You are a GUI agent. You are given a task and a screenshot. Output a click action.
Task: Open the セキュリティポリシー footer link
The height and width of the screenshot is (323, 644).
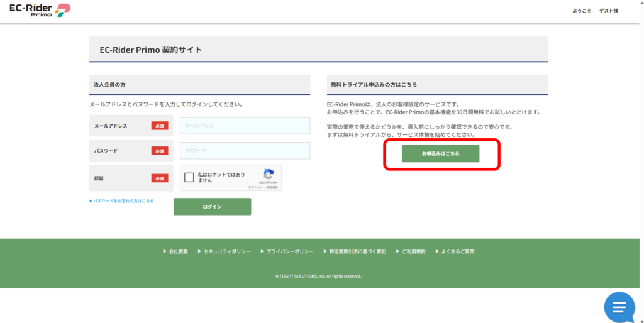(226, 251)
